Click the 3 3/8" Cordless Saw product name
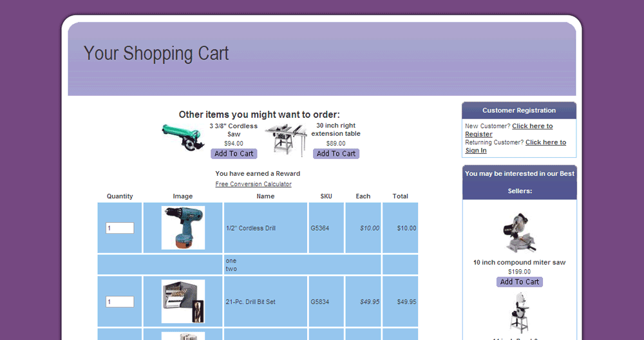Screen dimensions: 644x340 point(233,130)
